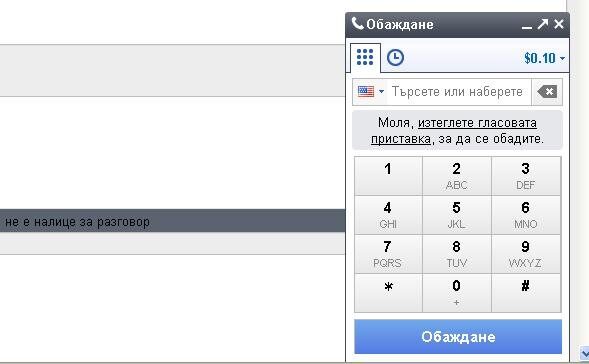Open the $0.10 credit balance dropdown
The image size is (589, 364).
coord(544,58)
